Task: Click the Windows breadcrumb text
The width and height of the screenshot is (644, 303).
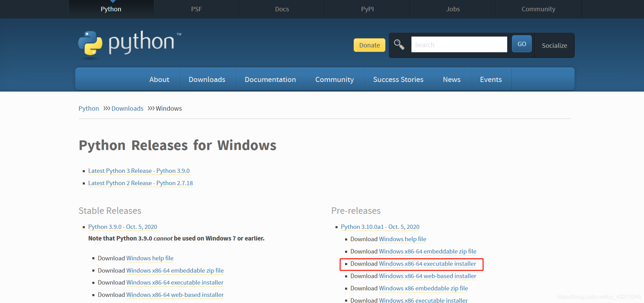Action: coord(169,108)
